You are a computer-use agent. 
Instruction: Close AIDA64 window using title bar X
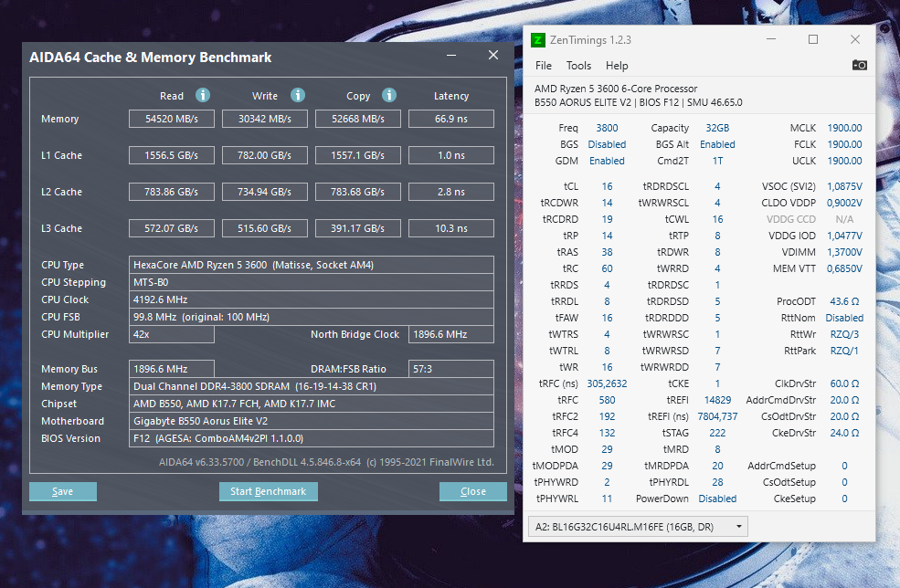pos(493,55)
